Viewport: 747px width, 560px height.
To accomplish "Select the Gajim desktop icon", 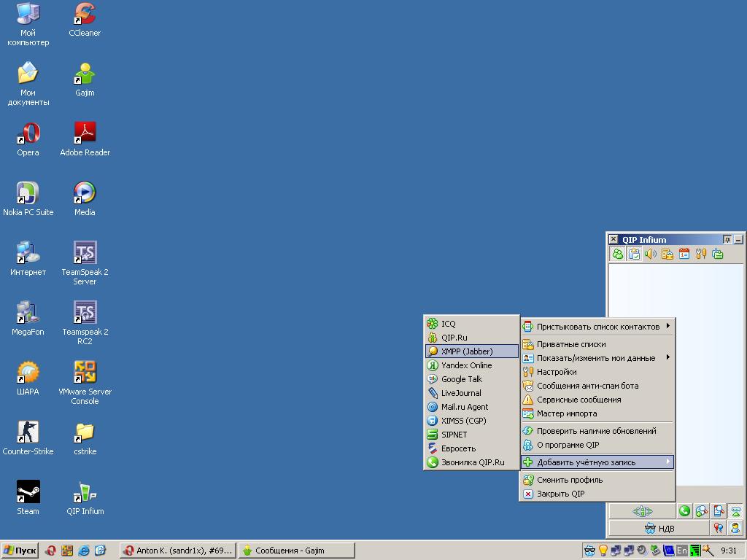I will pos(85,80).
